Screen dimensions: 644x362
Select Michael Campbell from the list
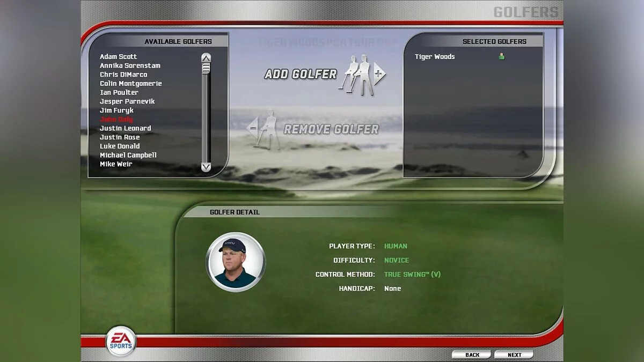tap(128, 155)
